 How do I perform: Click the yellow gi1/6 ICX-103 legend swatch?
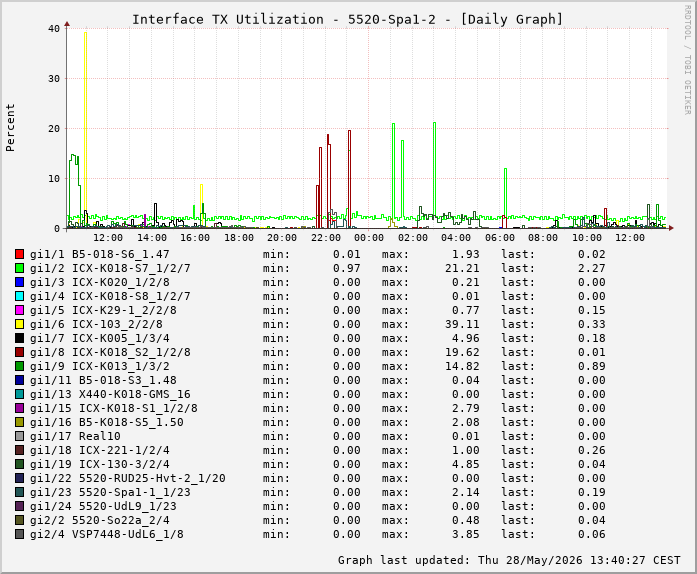pos(19,324)
